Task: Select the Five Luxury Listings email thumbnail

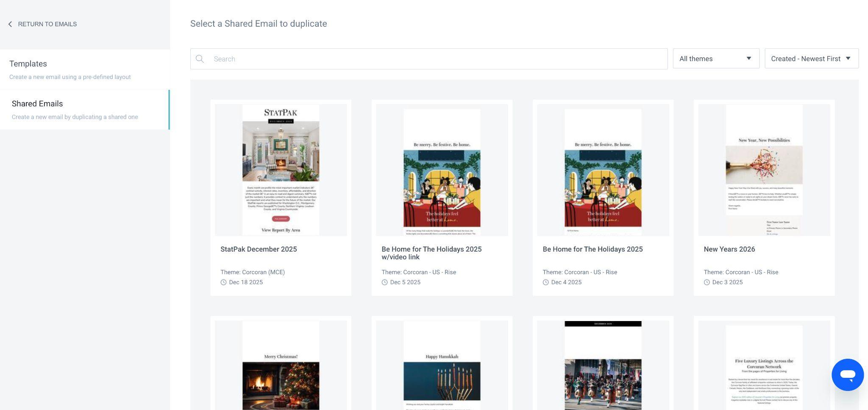Action: [x=764, y=365]
